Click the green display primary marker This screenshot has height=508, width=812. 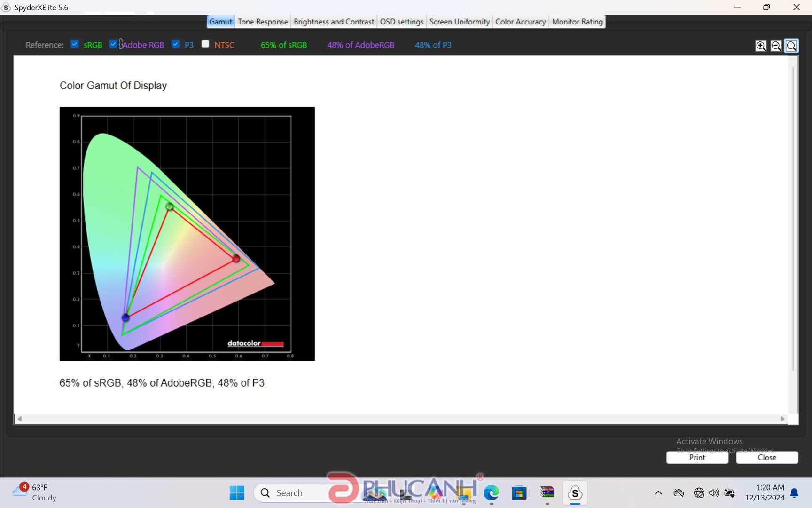[170, 206]
